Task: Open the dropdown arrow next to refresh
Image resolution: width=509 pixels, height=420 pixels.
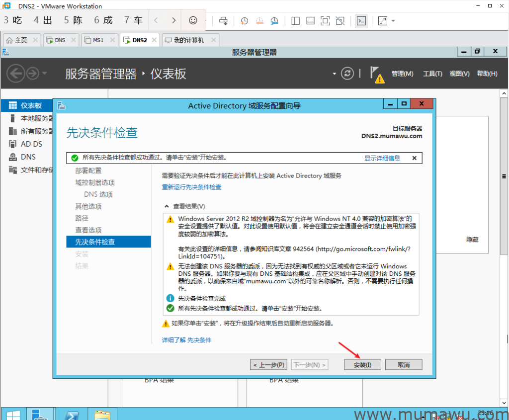Action: pyautogui.click(x=334, y=73)
